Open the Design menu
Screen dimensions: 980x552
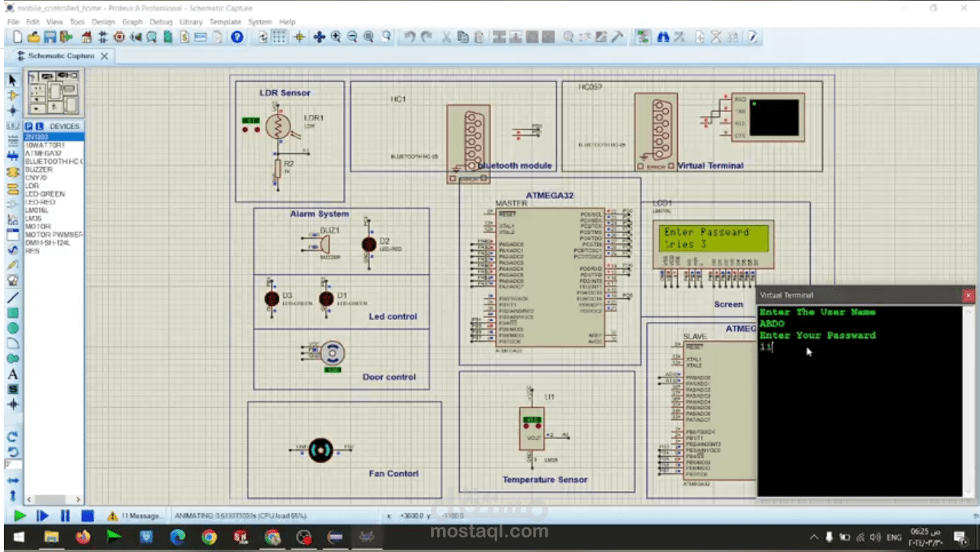[103, 22]
